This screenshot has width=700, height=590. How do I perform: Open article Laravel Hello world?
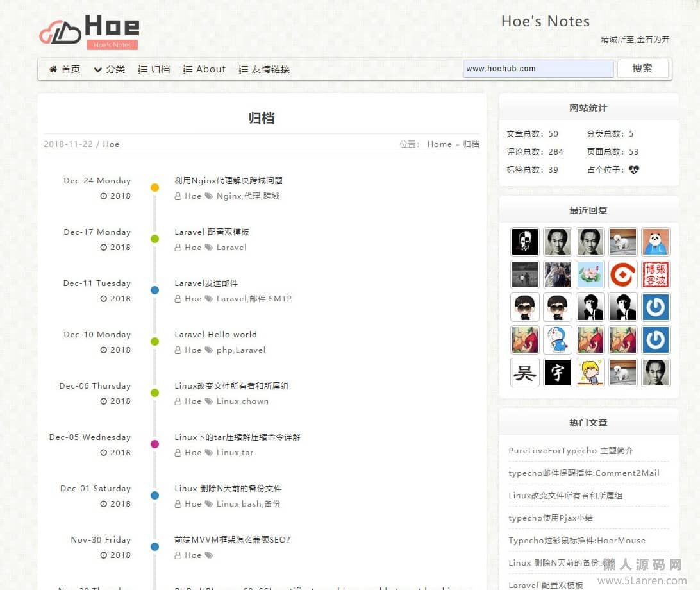tap(215, 335)
